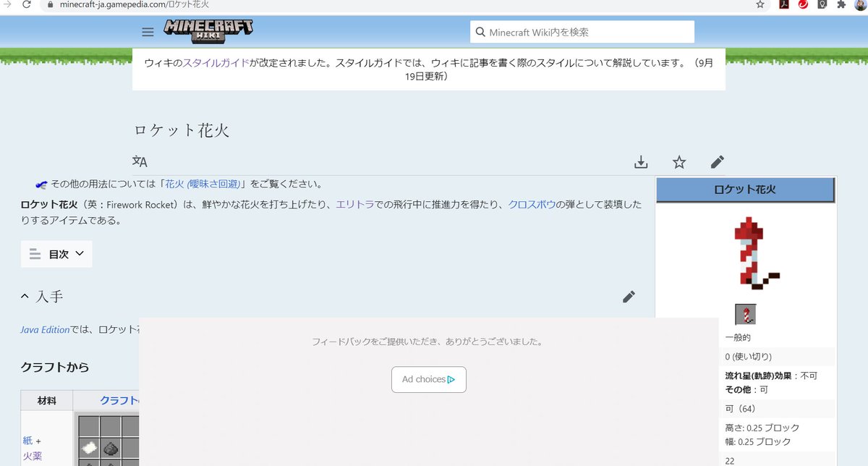The width and height of the screenshot is (868, 466).
Task: Edit the 入手 section via its pencil icon
Action: (x=629, y=296)
